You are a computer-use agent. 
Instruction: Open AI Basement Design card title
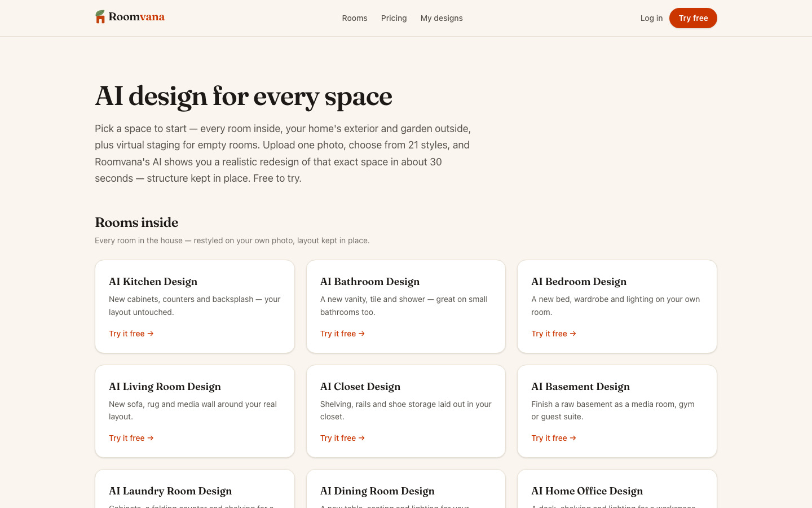pyautogui.click(x=581, y=387)
